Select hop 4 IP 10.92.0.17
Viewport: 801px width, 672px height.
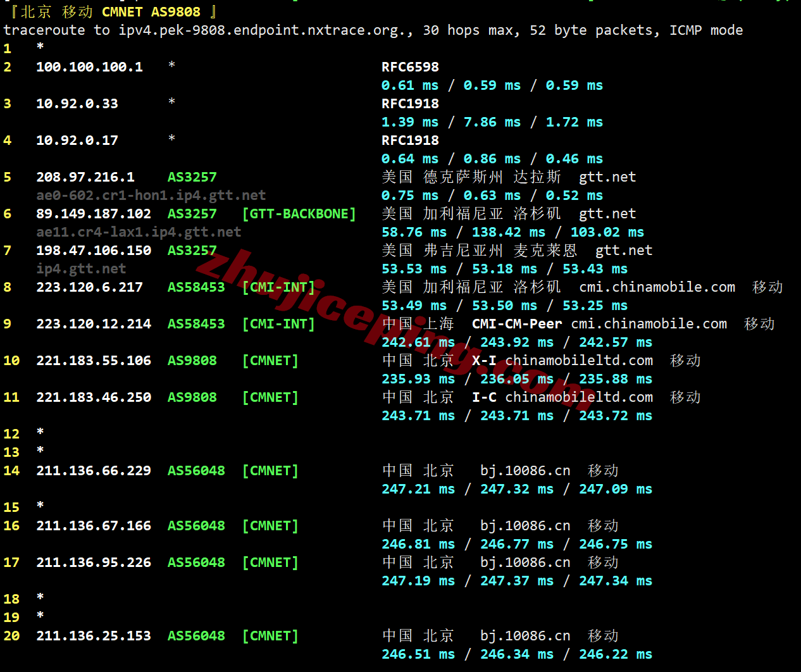click(77, 140)
